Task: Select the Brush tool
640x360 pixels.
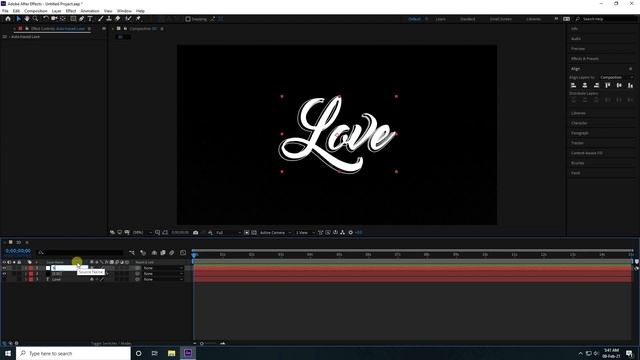Action: click(x=100, y=19)
